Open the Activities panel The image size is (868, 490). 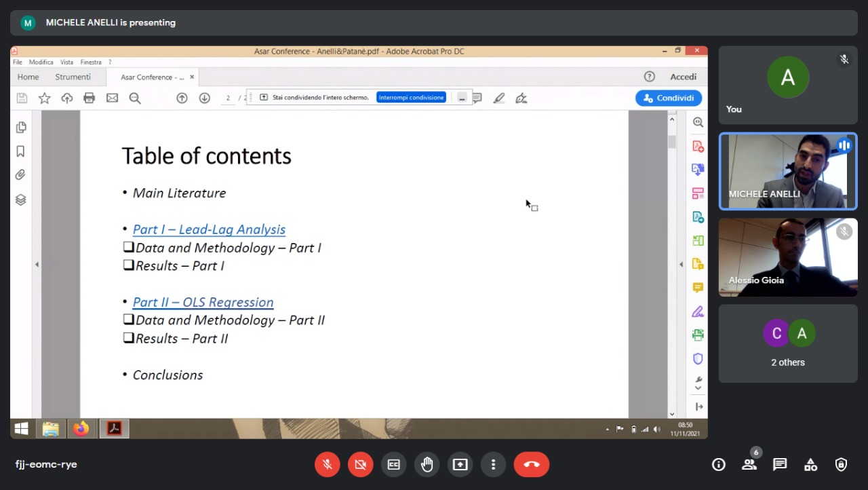(810, 465)
